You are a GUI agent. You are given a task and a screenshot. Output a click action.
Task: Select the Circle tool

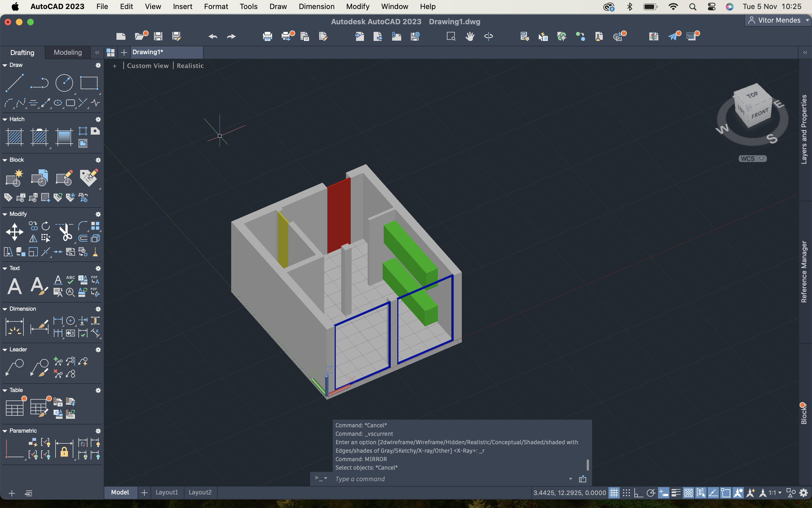(x=64, y=83)
